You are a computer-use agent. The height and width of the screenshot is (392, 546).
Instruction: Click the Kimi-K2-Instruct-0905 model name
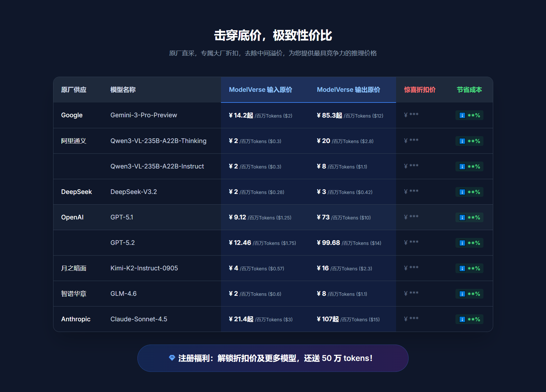(x=144, y=268)
